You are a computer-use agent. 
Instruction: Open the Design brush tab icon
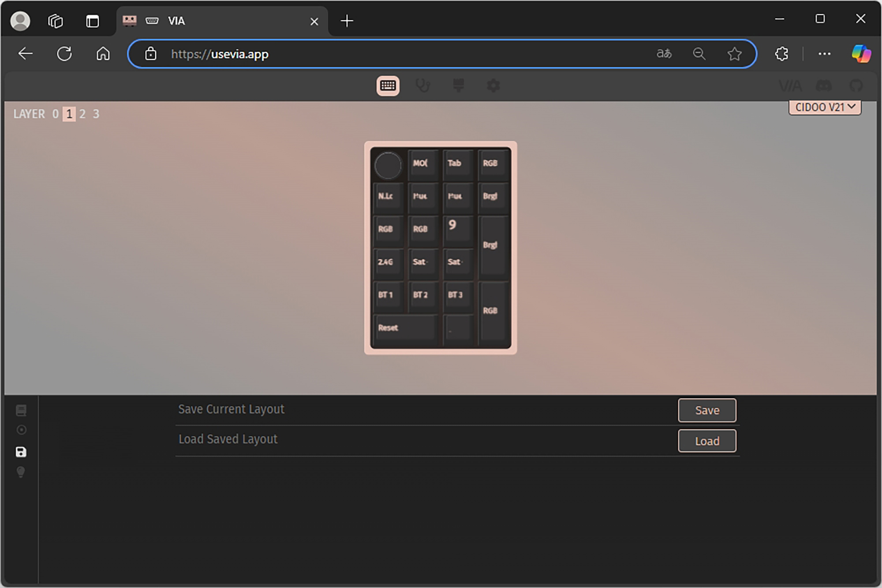(458, 86)
